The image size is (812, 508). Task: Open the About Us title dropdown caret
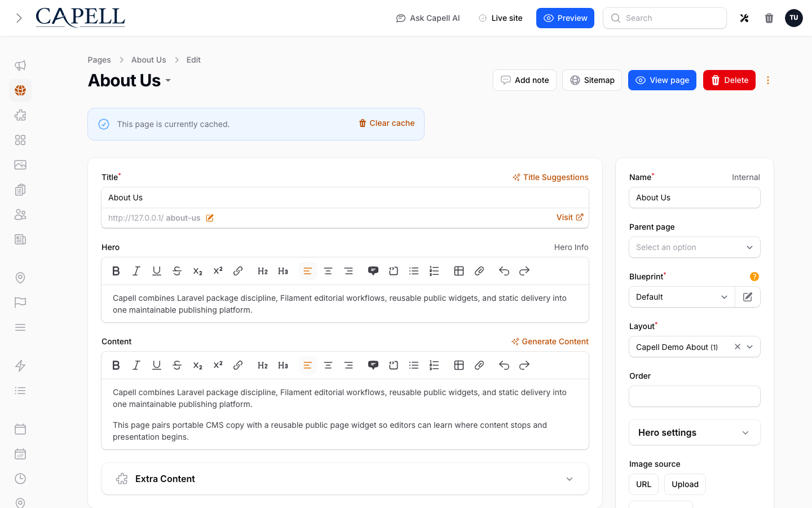[168, 81]
